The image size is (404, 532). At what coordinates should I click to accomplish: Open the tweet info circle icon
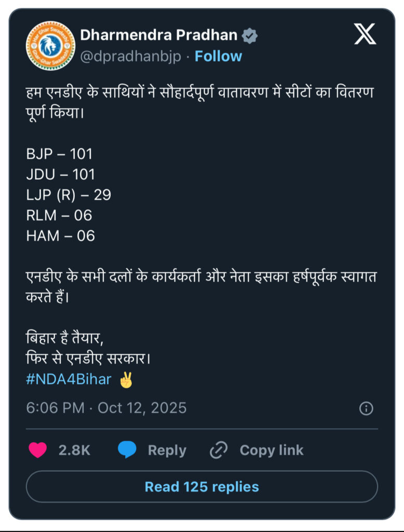point(366,408)
